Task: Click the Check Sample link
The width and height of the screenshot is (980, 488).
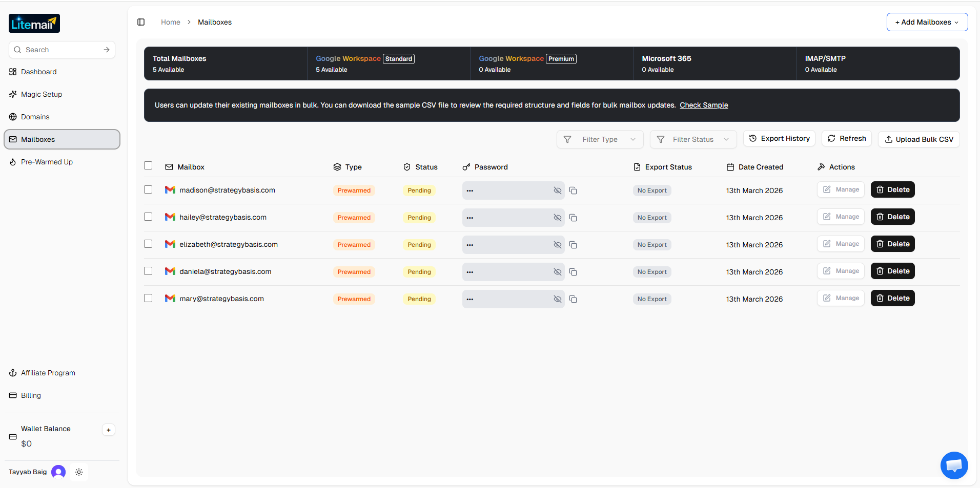Action: pos(704,105)
